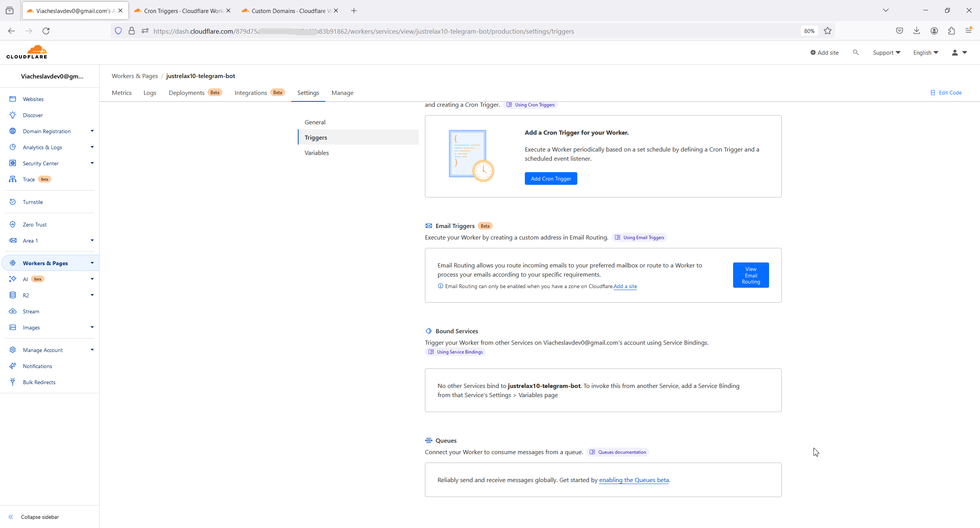The width and height of the screenshot is (980, 528).
Task: Open Firefox extensions puzzle icon
Action: 951,31
